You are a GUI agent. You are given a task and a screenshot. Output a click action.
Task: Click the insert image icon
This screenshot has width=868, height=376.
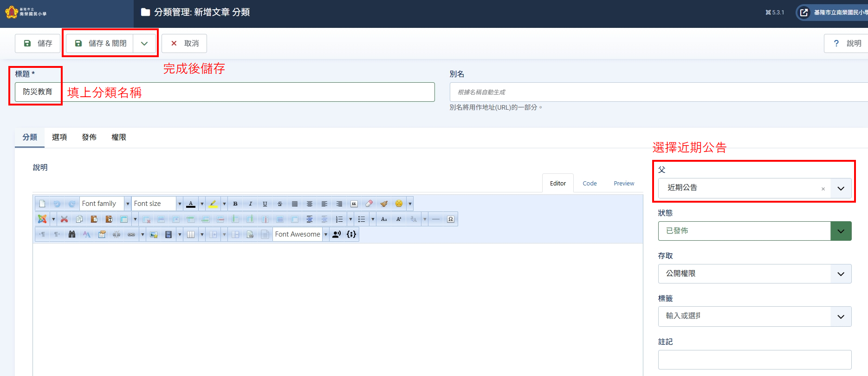pyautogui.click(x=154, y=234)
